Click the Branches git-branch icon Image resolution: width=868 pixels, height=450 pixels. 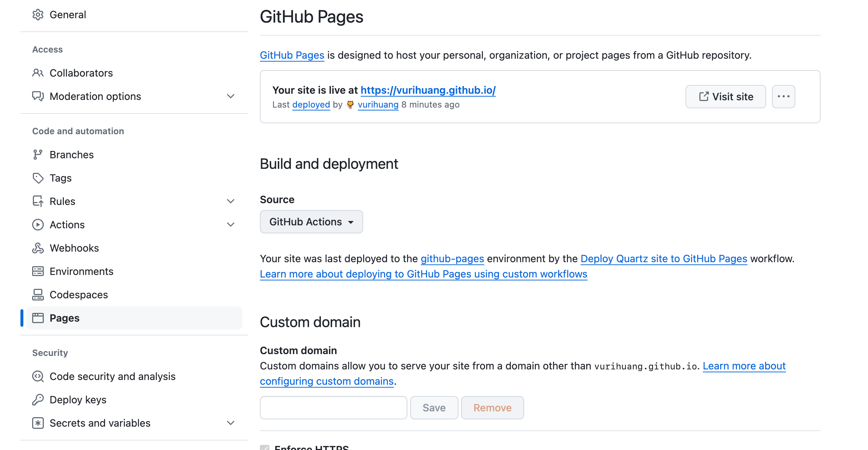[38, 155]
